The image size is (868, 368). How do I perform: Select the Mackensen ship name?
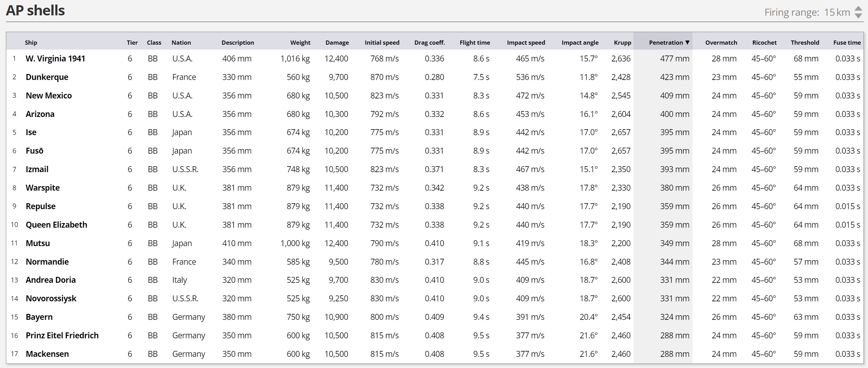point(47,354)
